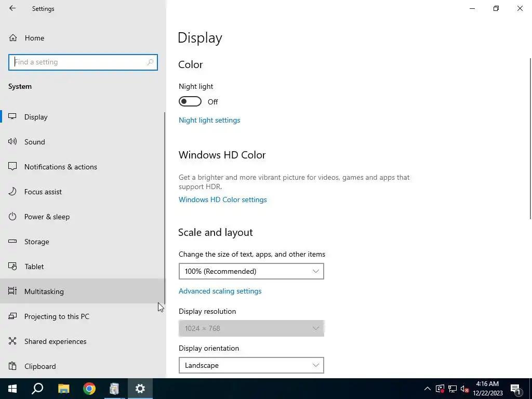Screen dimensions: 532x399
Task: Click the Shared experiences icon
Action: click(12, 341)
